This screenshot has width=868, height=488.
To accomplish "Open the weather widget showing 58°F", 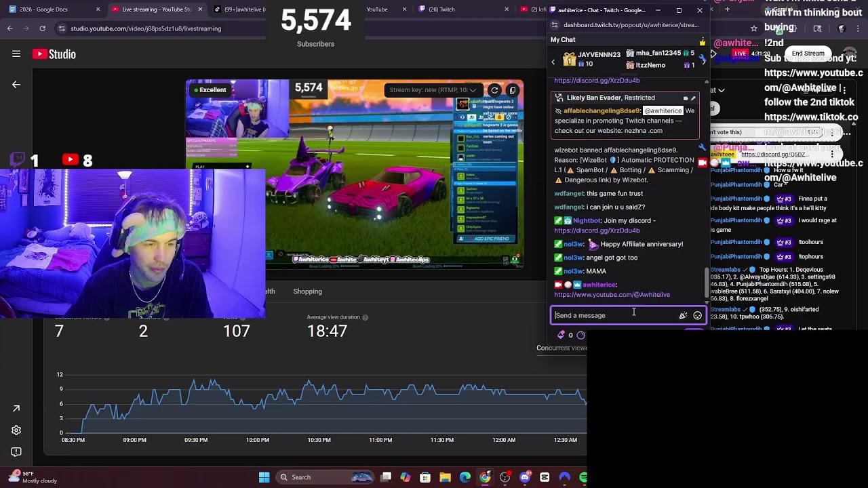I will 32,477.
